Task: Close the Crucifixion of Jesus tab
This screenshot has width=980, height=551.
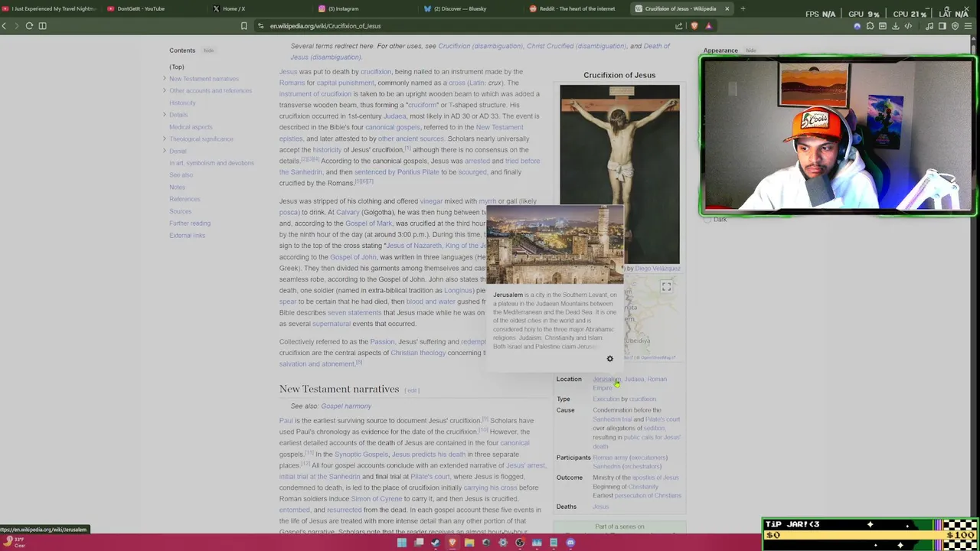Action: pyautogui.click(x=727, y=8)
